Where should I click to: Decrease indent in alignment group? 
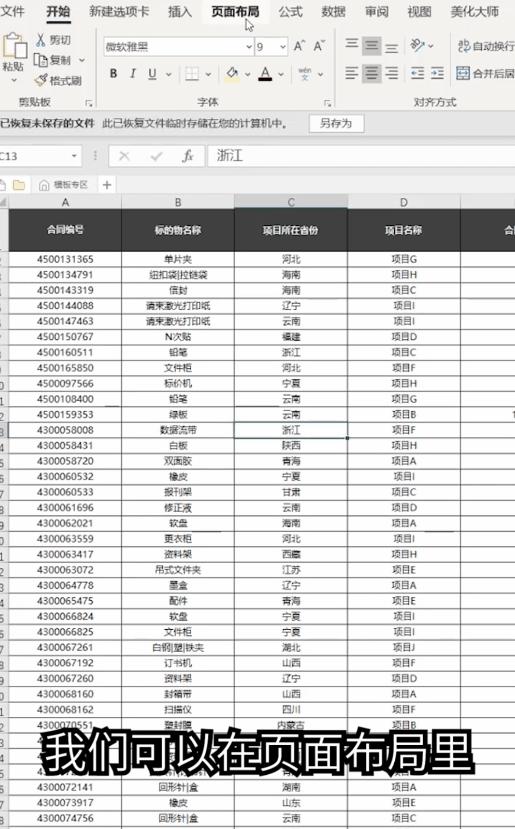click(418, 73)
